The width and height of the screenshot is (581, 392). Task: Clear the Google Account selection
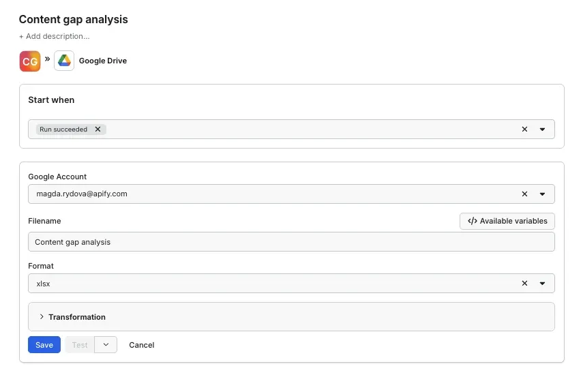click(x=524, y=194)
